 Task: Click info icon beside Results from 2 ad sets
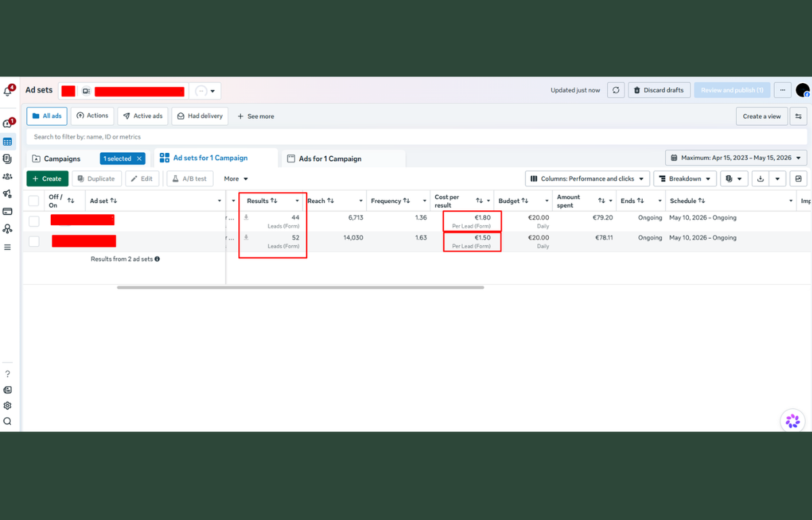[x=158, y=259]
